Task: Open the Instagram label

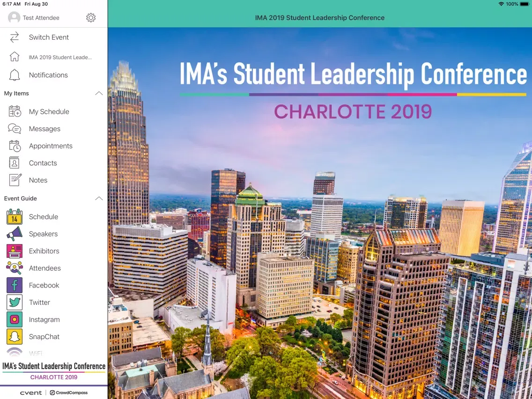Action: click(x=44, y=319)
